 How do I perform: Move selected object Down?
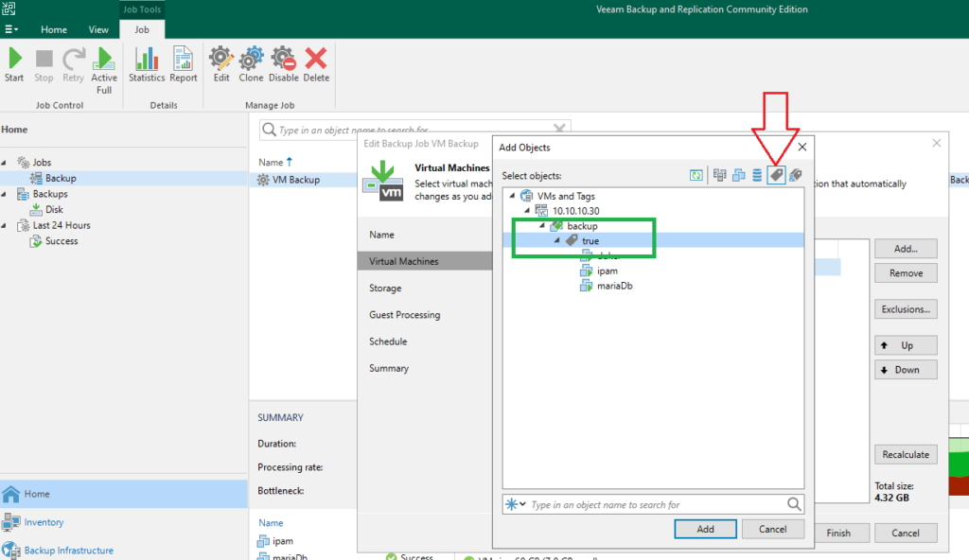pyautogui.click(x=906, y=370)
